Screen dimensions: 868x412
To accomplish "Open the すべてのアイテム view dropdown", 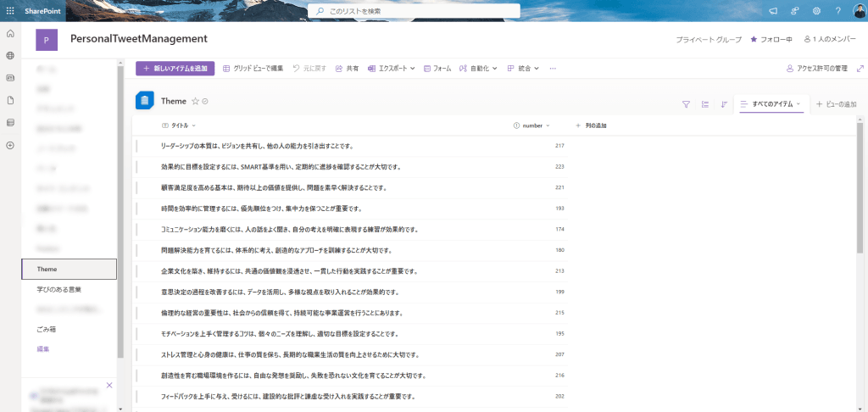I will tap(771, 103).
